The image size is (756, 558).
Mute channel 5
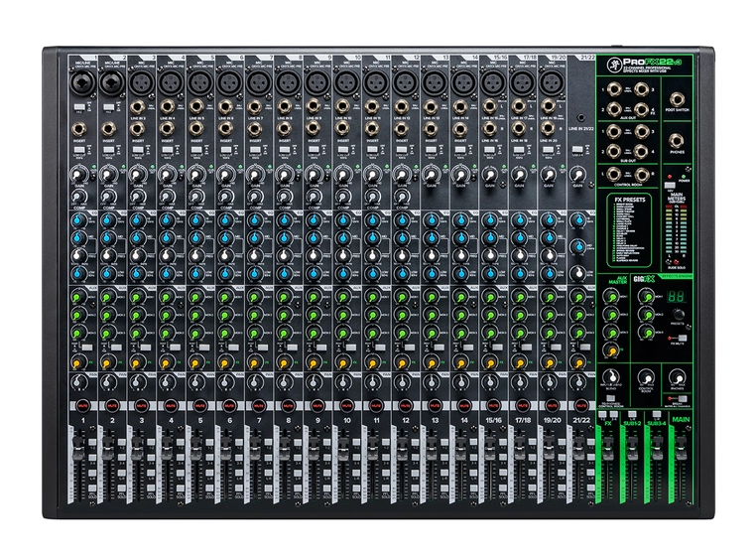click(x=200, y=406)
